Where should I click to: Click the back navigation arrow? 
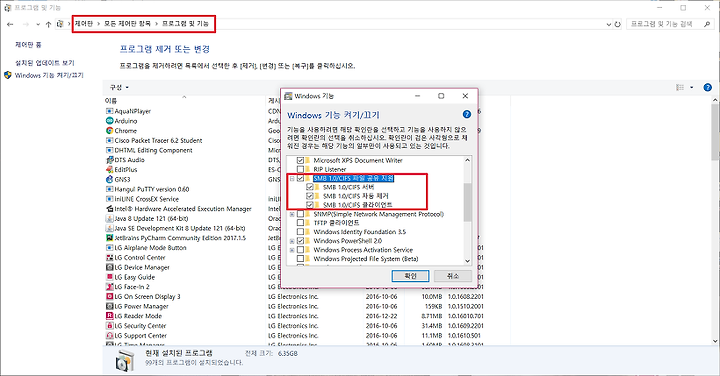(x=10, y=24)
